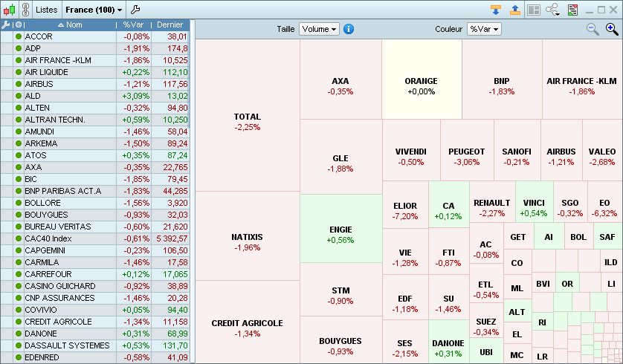Zoom out with the magnifier minus icon

click(593, 29)
